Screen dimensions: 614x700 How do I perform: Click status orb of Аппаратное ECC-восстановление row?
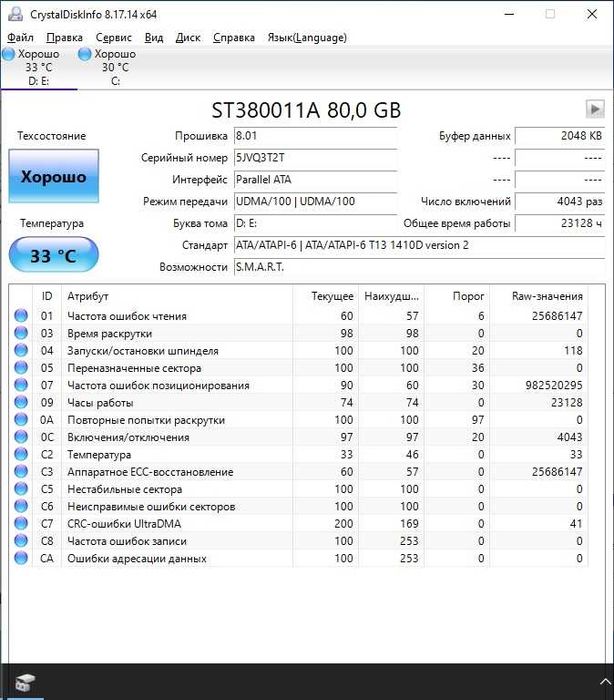pyautogui.click(x=21, y=471)
